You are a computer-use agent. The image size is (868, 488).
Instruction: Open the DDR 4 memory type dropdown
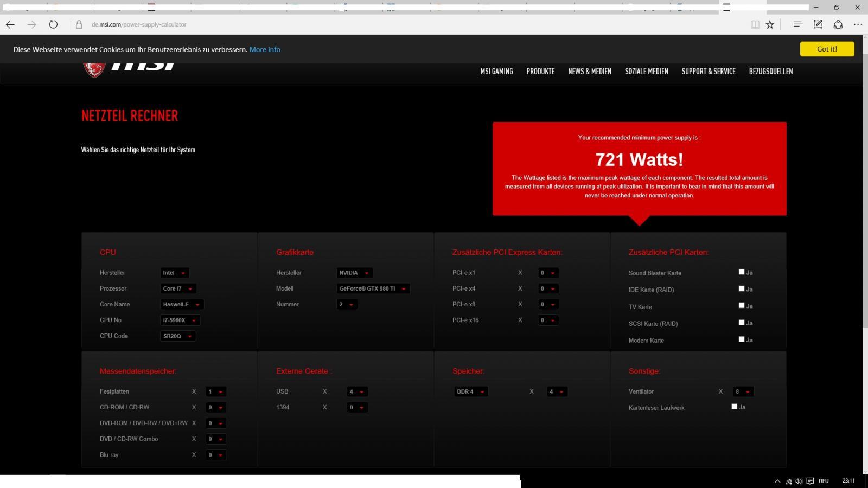pyautogui.click(x=471, y=391)
